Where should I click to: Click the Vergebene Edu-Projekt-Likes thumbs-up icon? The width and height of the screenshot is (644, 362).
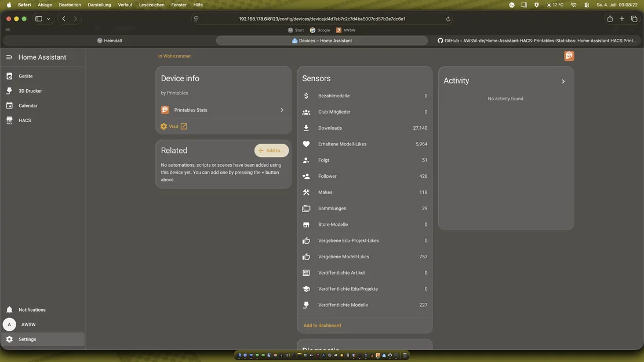[306, 241]
